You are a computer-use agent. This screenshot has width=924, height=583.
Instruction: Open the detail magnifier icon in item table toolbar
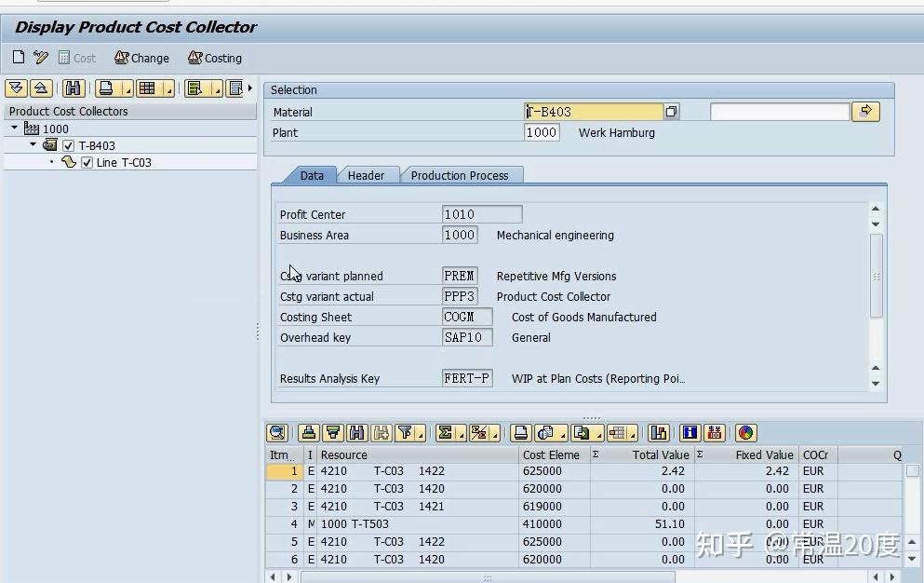coord(276,432)
